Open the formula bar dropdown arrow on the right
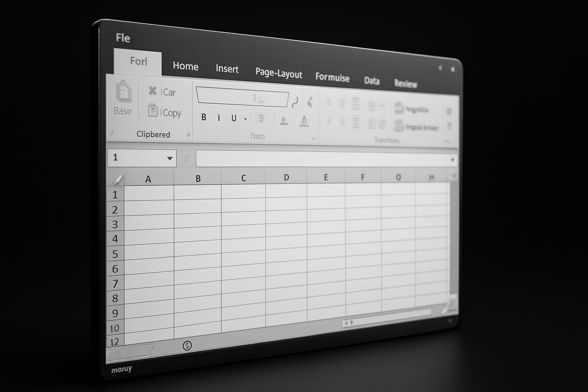This screenshot has width=588, height=392. (452, 159)
